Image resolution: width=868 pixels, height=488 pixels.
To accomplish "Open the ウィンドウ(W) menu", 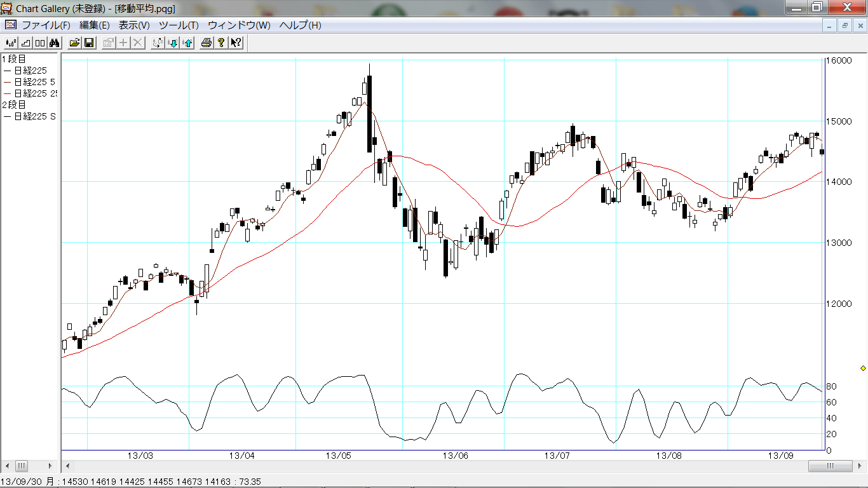I will (x=239, y=25).
